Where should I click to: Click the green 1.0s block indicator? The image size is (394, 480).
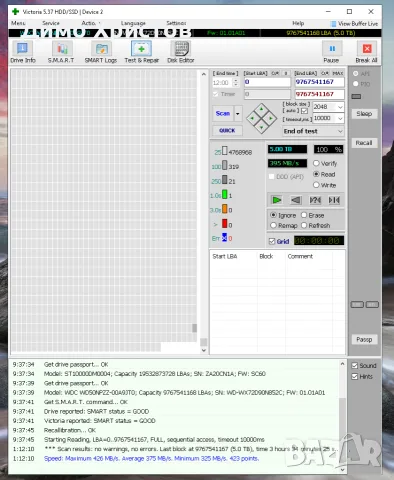[225, 194]
